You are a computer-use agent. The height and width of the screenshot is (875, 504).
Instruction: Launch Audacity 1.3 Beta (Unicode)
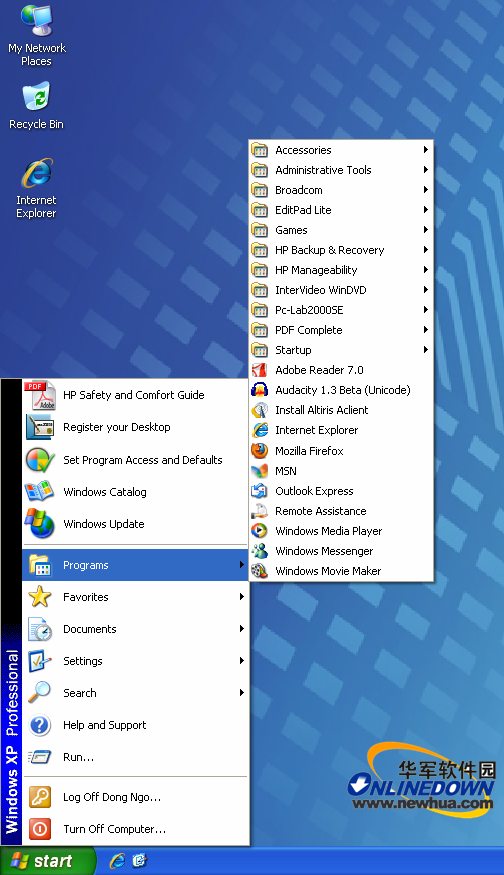click(x=341, y=390)
